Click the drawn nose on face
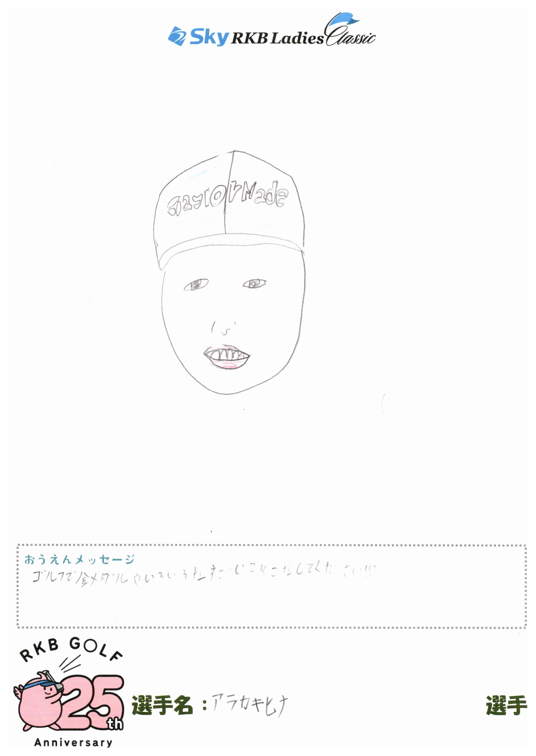 coord(224,328)
